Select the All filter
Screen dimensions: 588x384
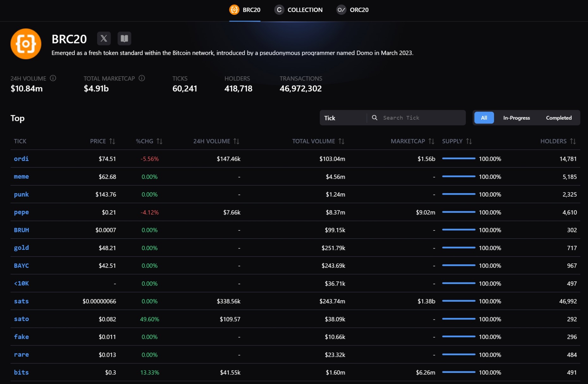(484, 118)
